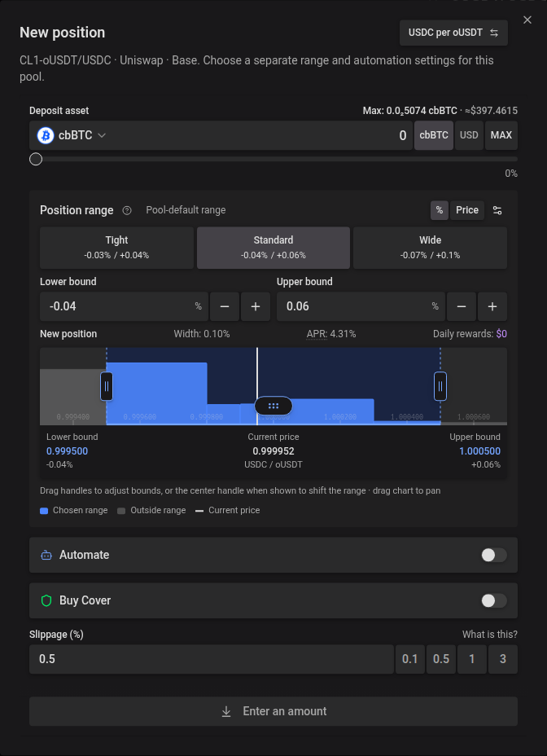Decrease the lower bound with minus
Image resolution: width=547 pixels, height=756 pixels.
pyautogui.click(x=225, y=306)
